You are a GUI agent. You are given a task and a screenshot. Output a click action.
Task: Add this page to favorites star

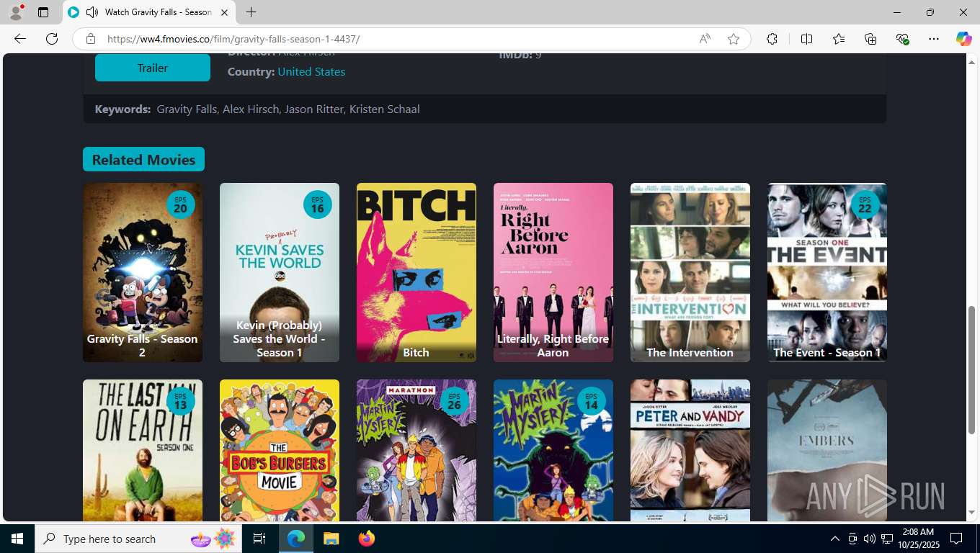pos(734,39)
